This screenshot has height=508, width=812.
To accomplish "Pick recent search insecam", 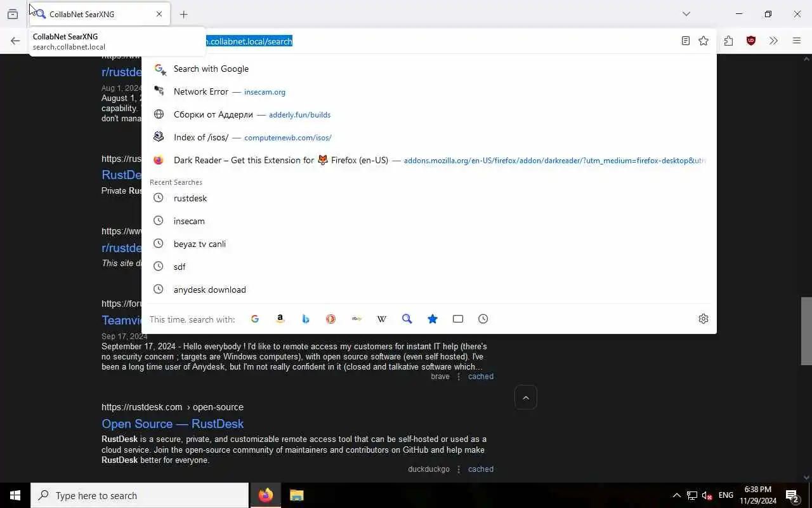I will [429, 221].
